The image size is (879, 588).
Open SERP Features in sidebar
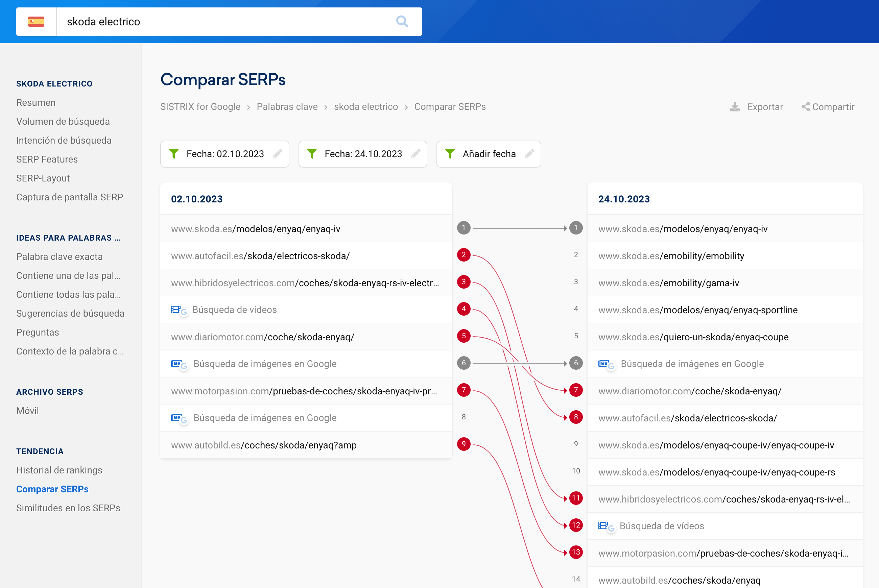47,160
